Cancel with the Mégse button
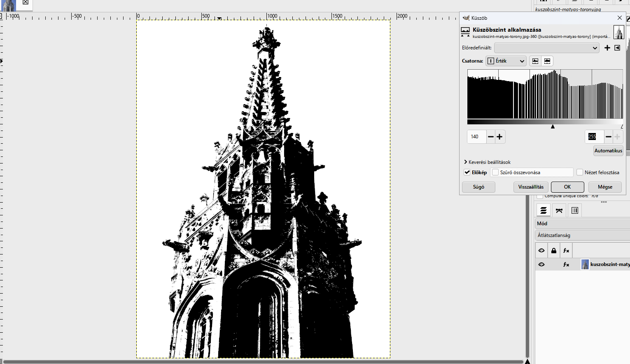 pos(605,187)
